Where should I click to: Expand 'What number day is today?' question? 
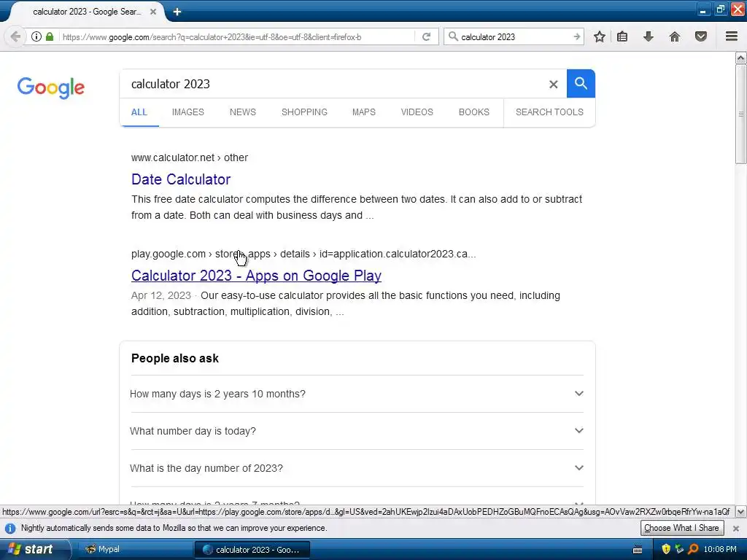[357, 431]
